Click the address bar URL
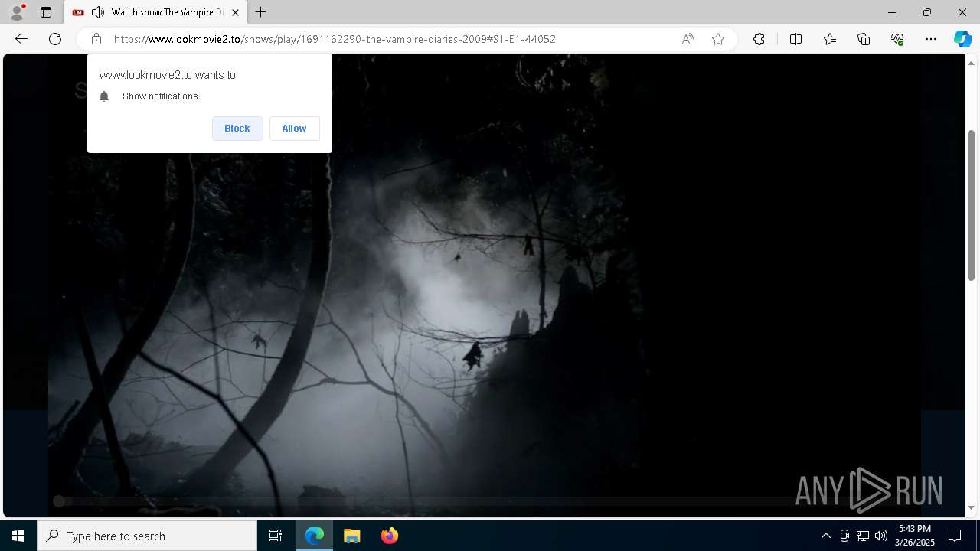Image resolution: width=980 pixels, height=551 pixels. coord(335,39)
